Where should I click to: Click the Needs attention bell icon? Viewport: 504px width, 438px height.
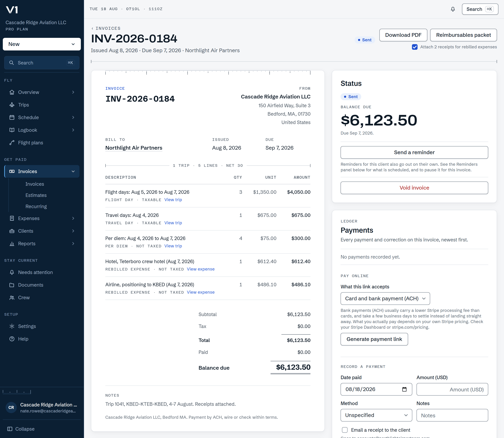[x=12, y=272]
